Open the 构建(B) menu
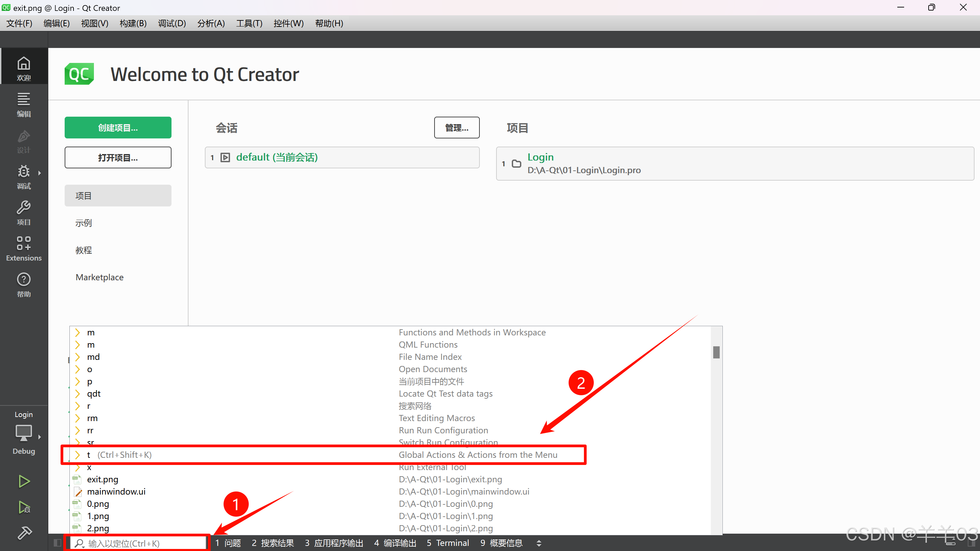980x551 pixels. point(133,23)
